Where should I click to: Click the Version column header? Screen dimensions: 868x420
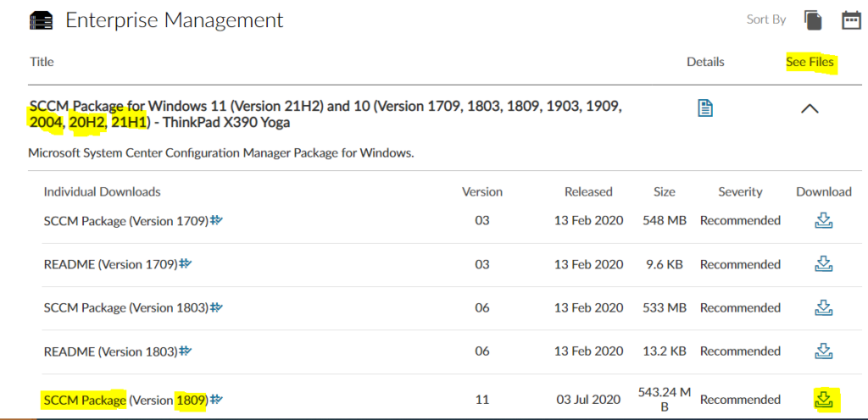tap(482, 191)
